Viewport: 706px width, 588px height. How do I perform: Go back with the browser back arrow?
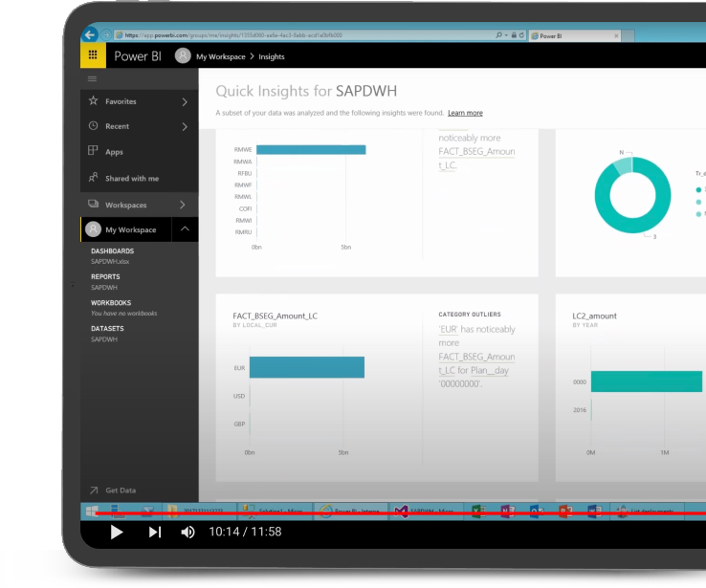pos(90,34)
